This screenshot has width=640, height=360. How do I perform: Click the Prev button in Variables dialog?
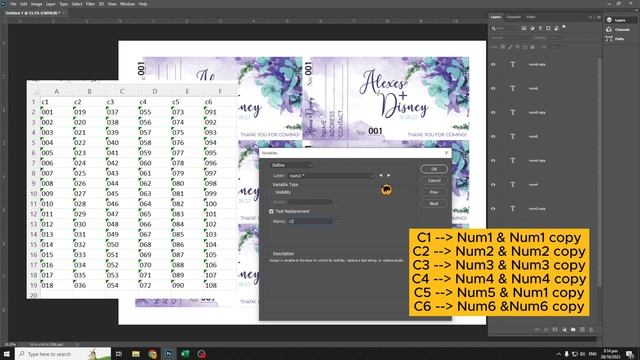click(x=434, y=192)
